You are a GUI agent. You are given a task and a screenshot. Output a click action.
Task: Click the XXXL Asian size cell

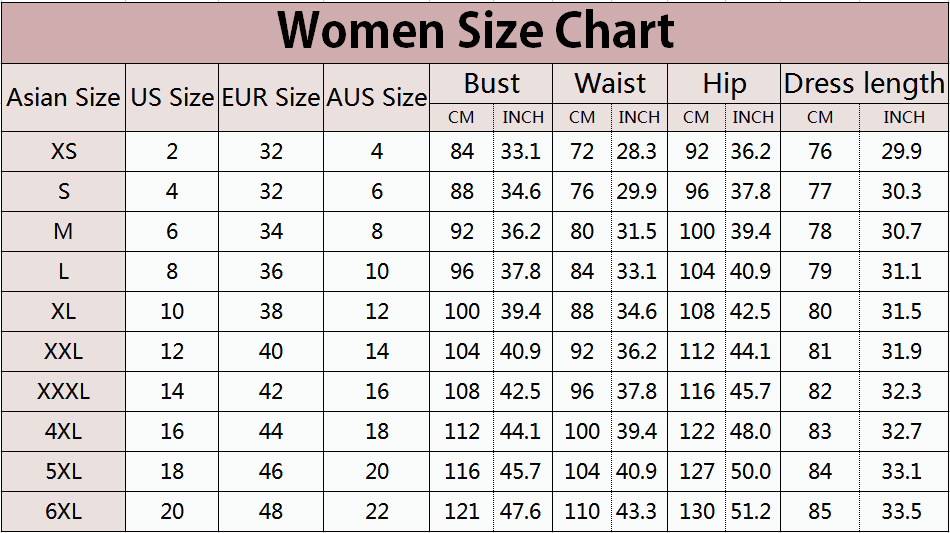click(63, 392)
